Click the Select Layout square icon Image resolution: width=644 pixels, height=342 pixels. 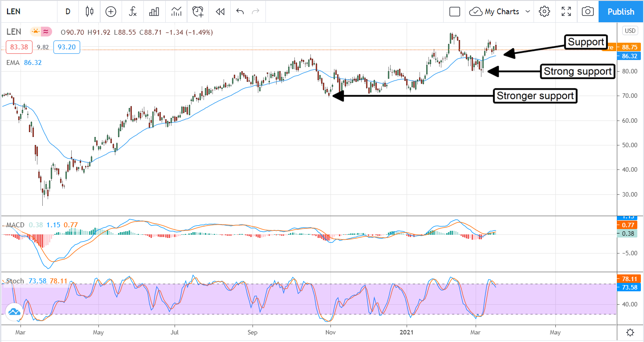point(454,12)
